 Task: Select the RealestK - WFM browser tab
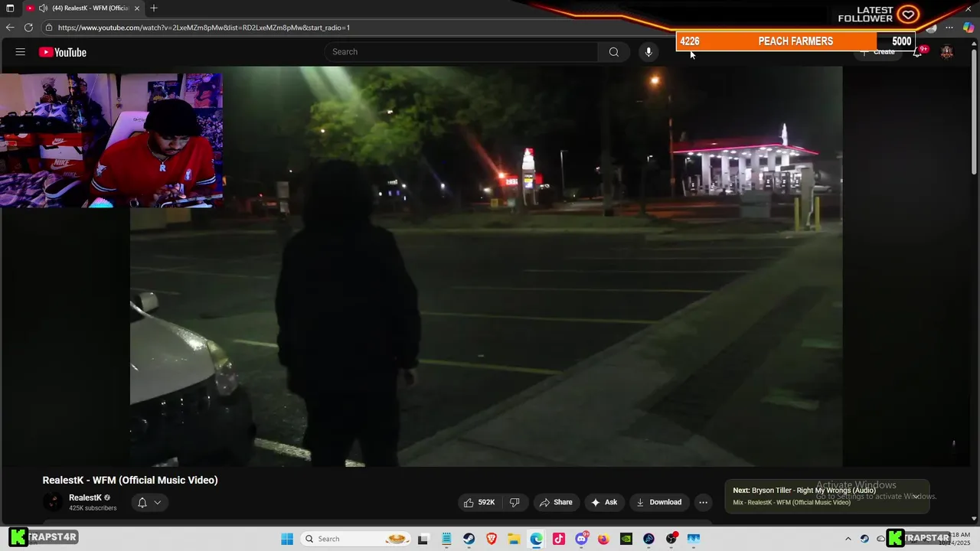coord(83,8)
